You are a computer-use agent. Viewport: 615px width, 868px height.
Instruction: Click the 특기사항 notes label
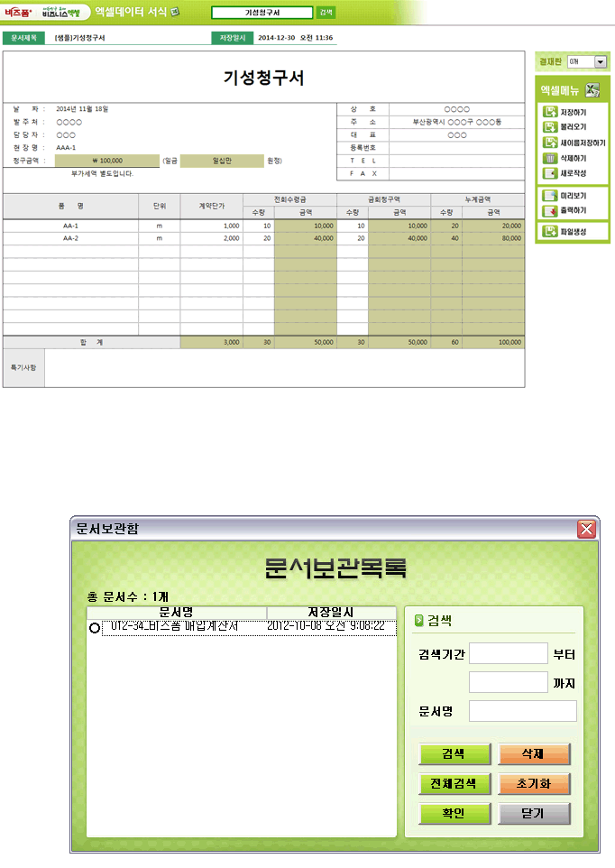point(23,367)
